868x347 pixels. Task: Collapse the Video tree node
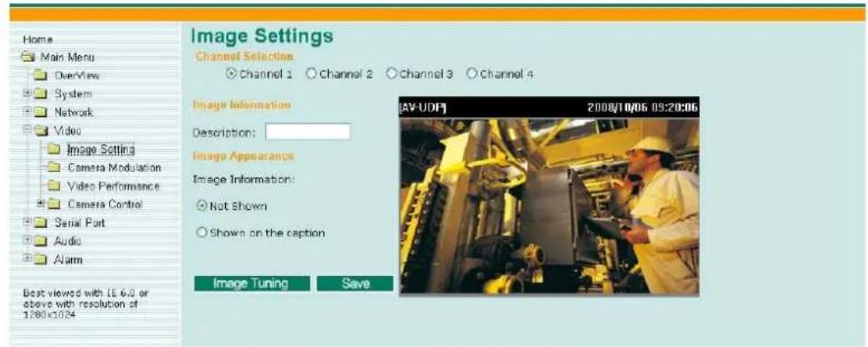point(26,130)
